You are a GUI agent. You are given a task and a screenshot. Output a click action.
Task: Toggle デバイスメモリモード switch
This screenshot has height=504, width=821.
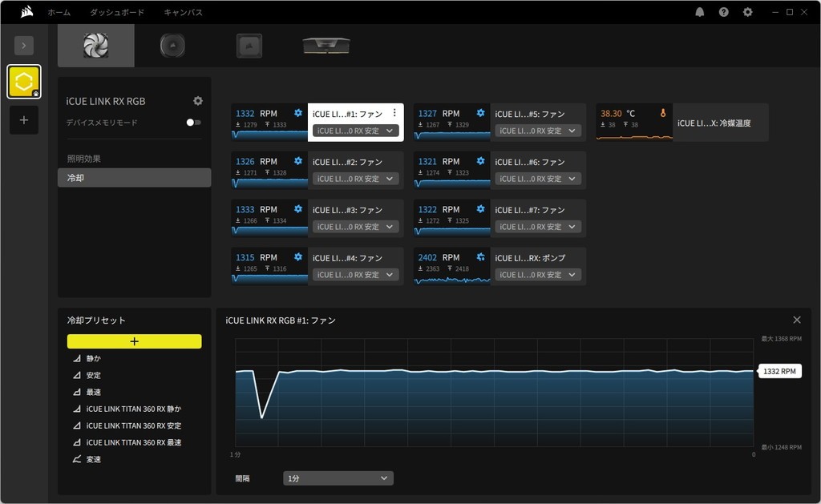tap(193, 123)
